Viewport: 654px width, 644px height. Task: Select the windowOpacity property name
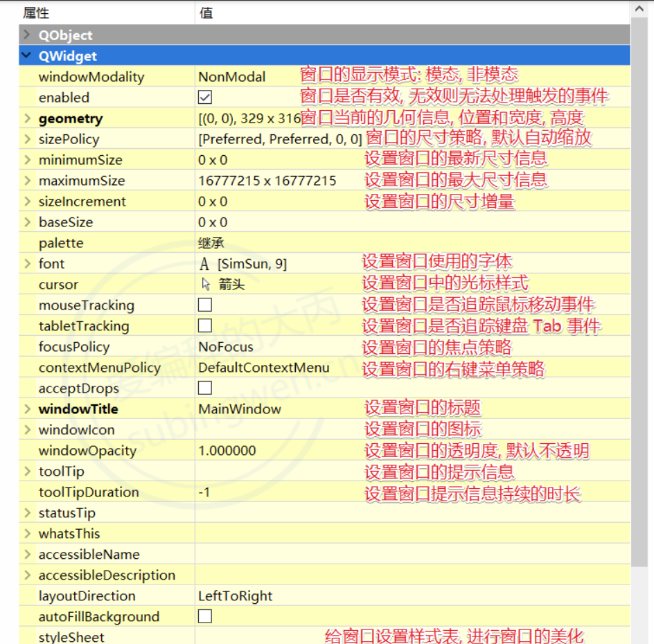(x=87, y=451)
